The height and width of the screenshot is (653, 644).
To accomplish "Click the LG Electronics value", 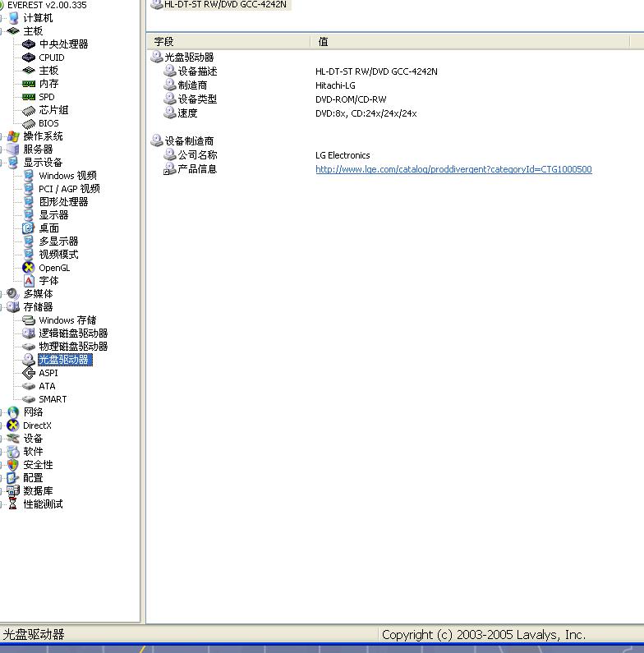I will click(343, 155).
